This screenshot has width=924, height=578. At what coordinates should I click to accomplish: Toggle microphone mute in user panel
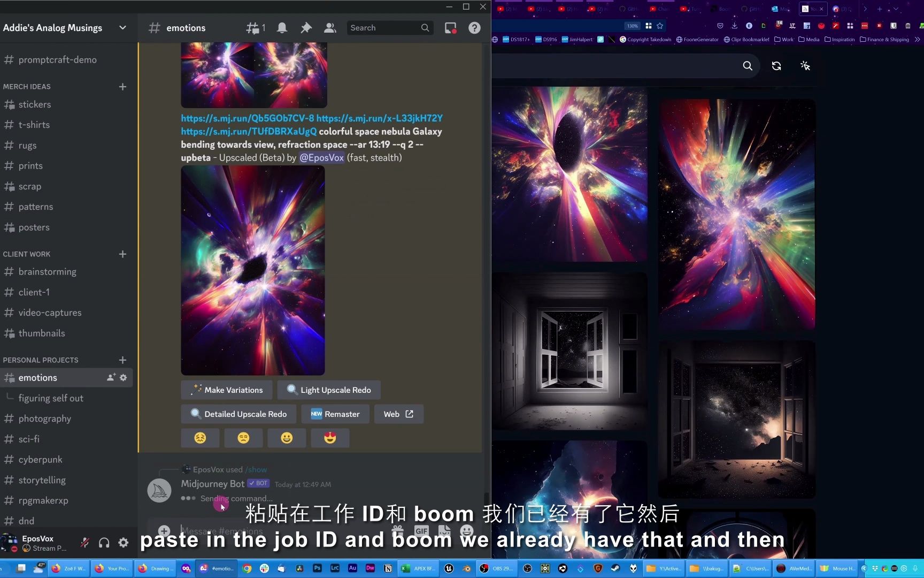84,543
